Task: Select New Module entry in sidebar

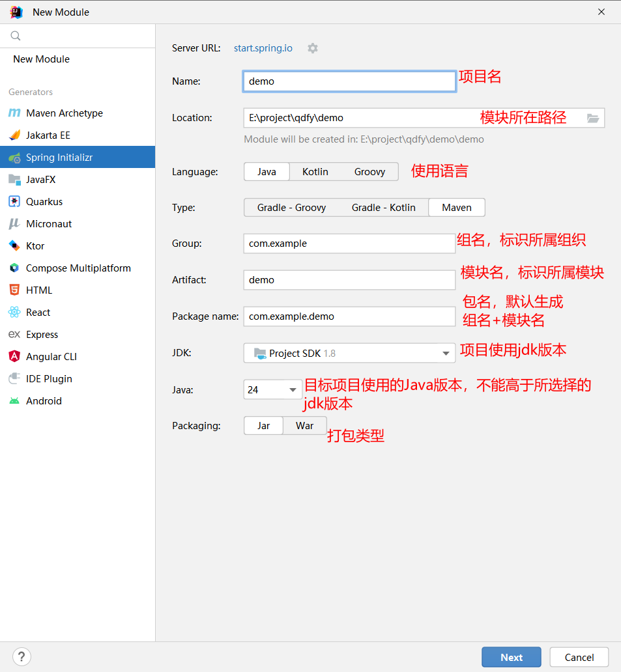Action: (x=78, y=59)
